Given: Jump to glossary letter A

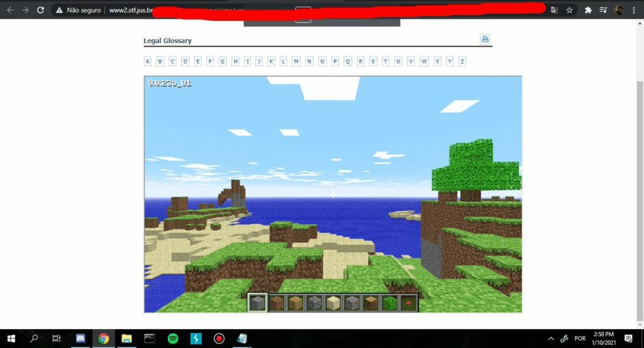Looking at the screenshot, I should point(147,62).
